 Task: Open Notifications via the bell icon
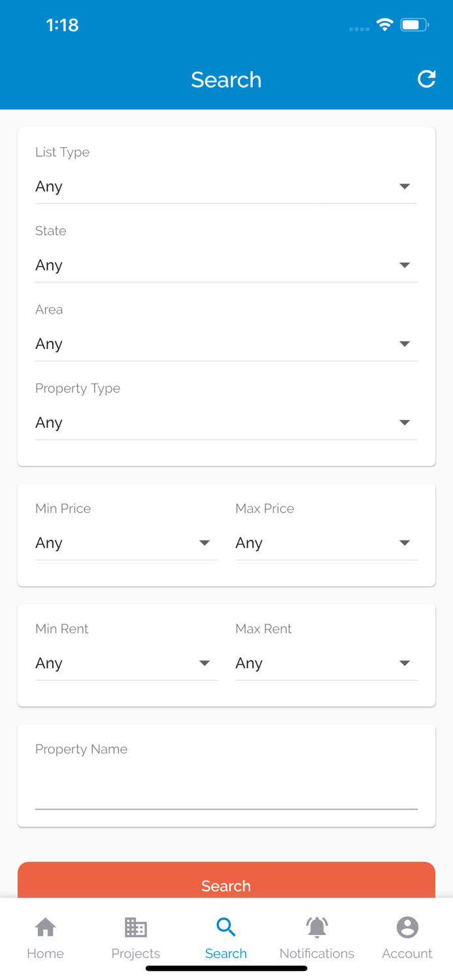316,926
